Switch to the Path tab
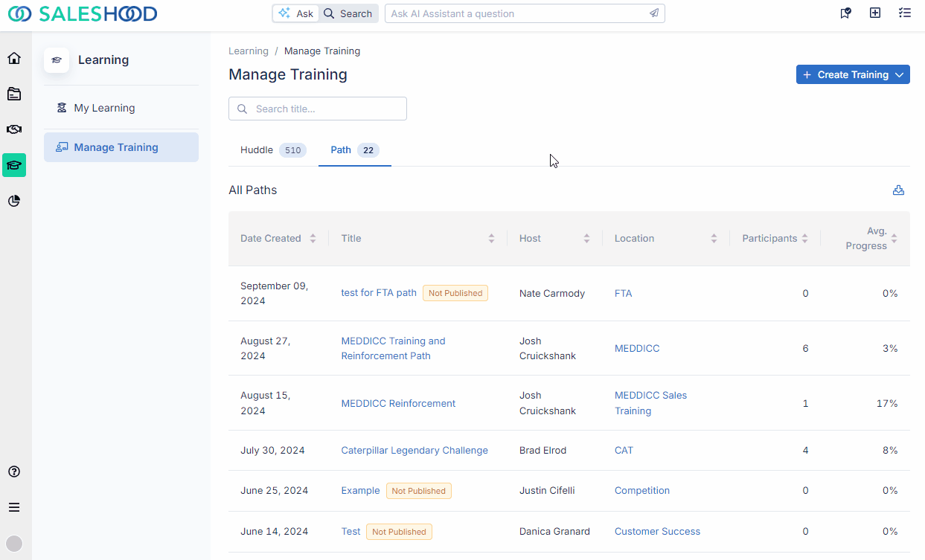 point(355,150)
